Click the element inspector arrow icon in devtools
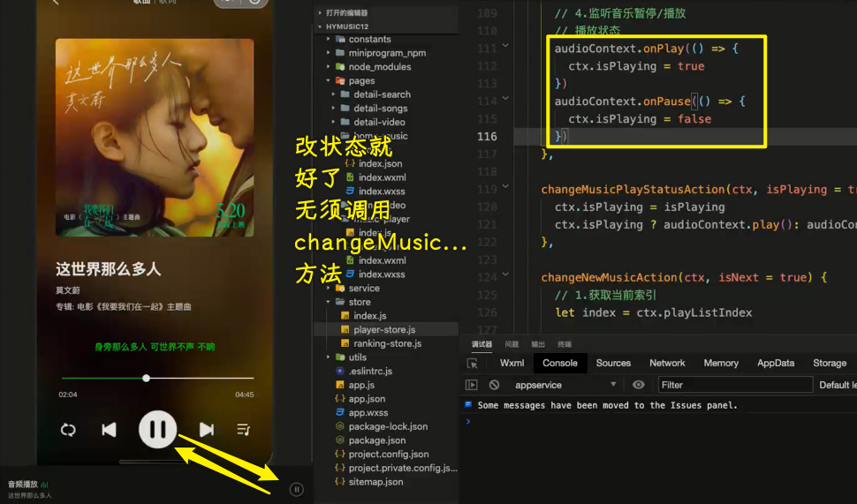The width and height of the screenshot is (857, 504). point(473,363)
